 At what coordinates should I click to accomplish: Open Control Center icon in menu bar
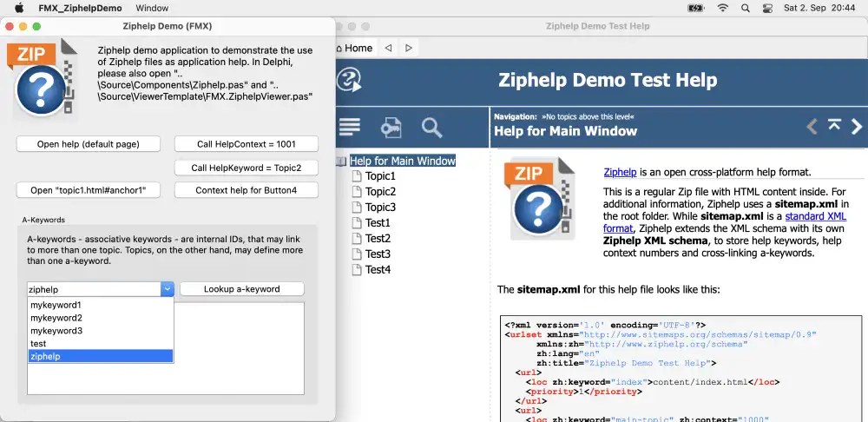(x=767, y=8)
